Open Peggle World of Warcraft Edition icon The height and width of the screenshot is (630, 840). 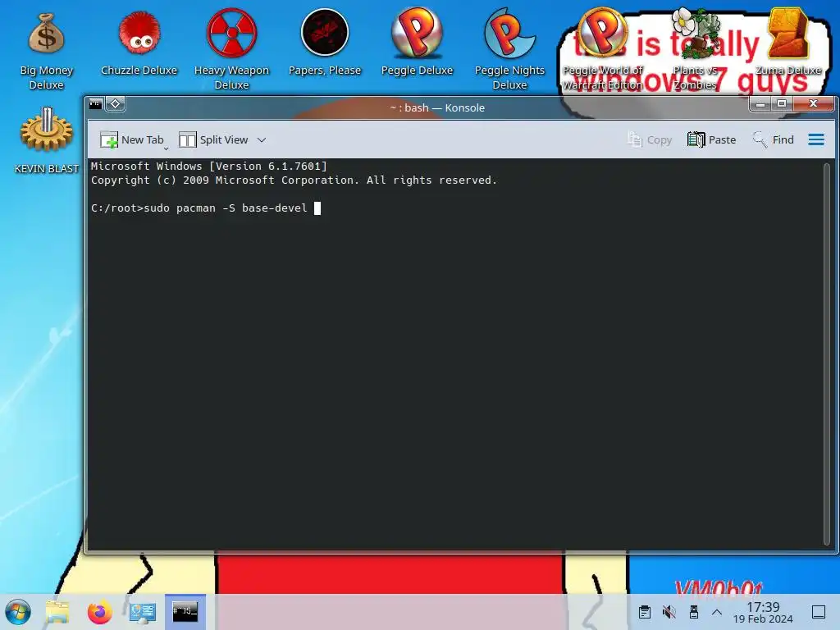(602, 49)
